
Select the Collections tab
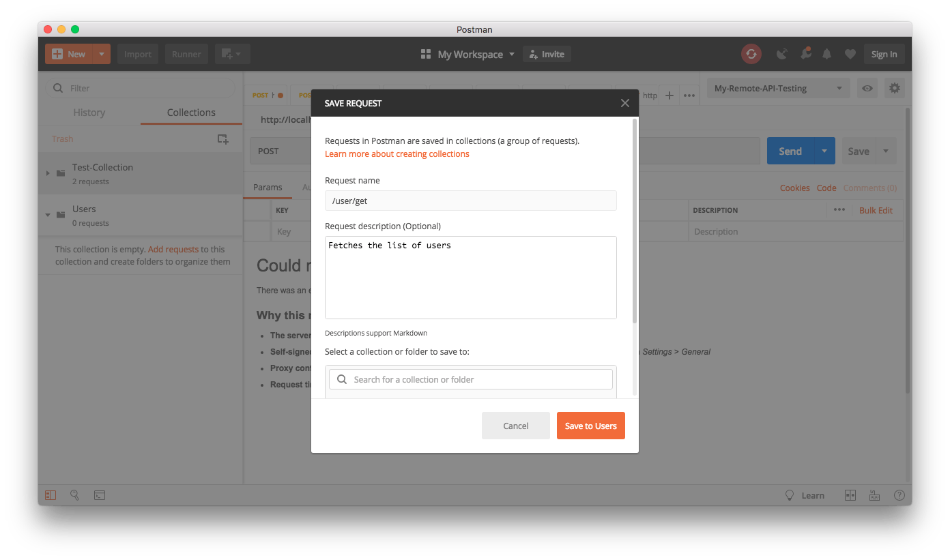(190, 112)
